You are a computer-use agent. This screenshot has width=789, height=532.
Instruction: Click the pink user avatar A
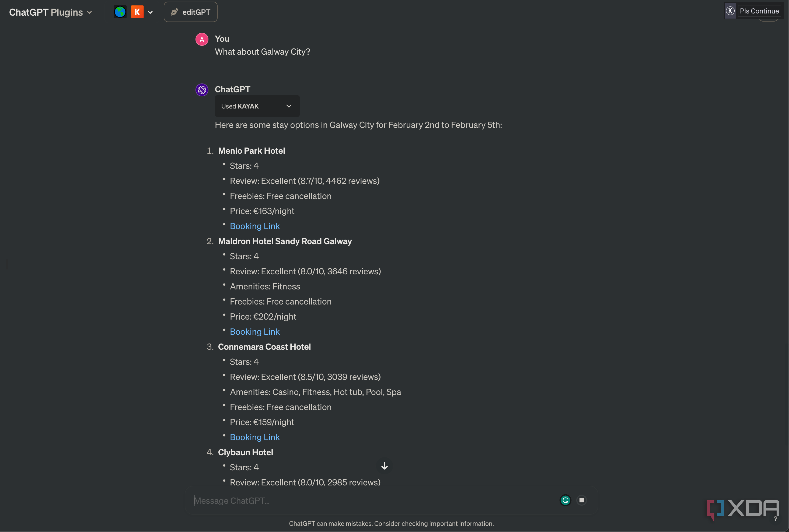point(202,39)
